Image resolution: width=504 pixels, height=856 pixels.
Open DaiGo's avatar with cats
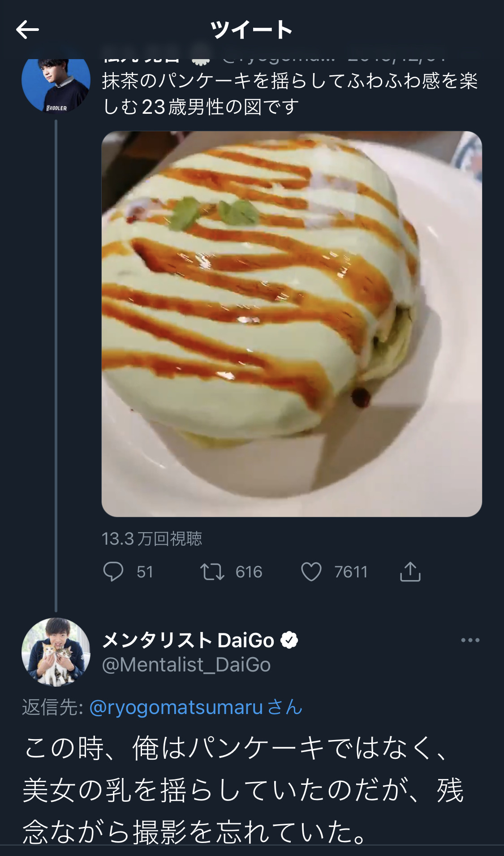(56, 652)
